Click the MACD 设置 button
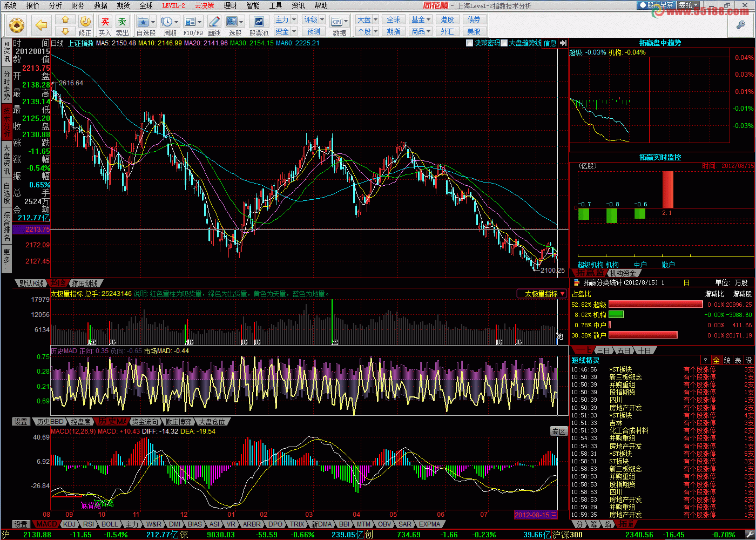Viewport: 756px width, 540px height. click(x=21, y=524)
